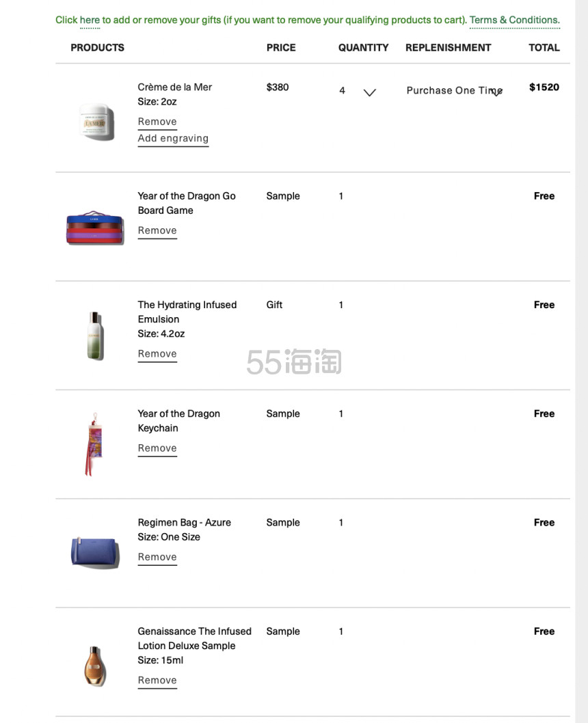Remove Crème de la Mer from cart

157,122
